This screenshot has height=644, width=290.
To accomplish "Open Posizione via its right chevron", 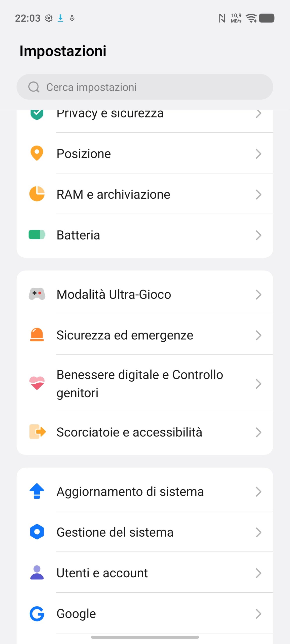I will (258, 154).
